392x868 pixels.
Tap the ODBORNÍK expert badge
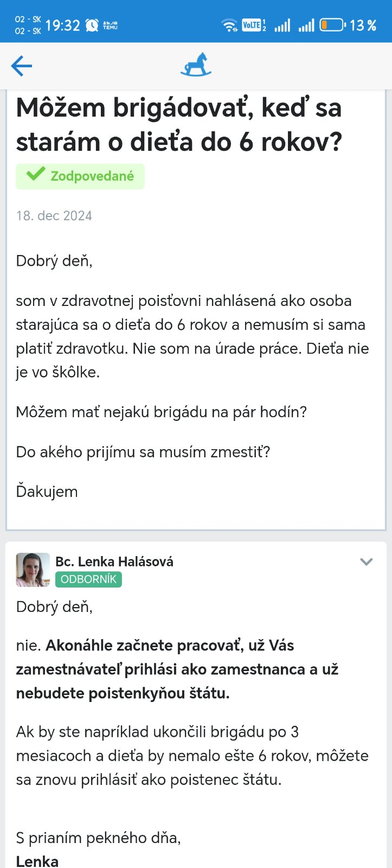[x=88, y=579]
